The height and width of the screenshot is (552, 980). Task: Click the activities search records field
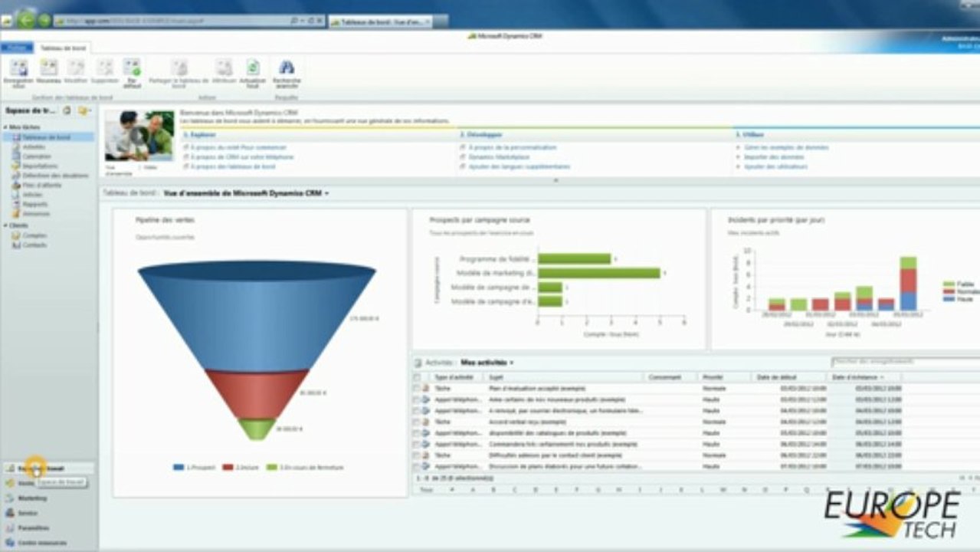click(x=905, y=361)
